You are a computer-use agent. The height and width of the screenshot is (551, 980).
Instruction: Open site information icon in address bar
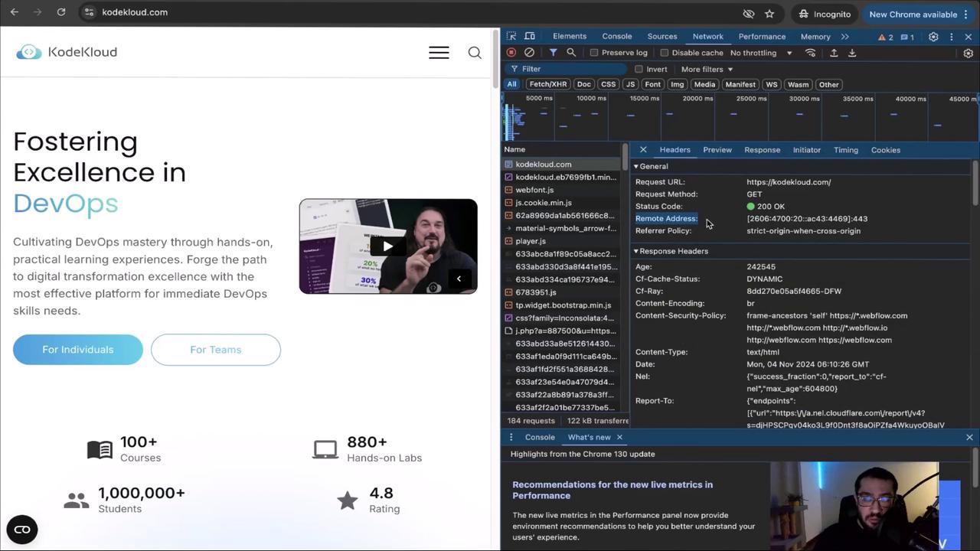pyautogui.click(x=89, y=12)
